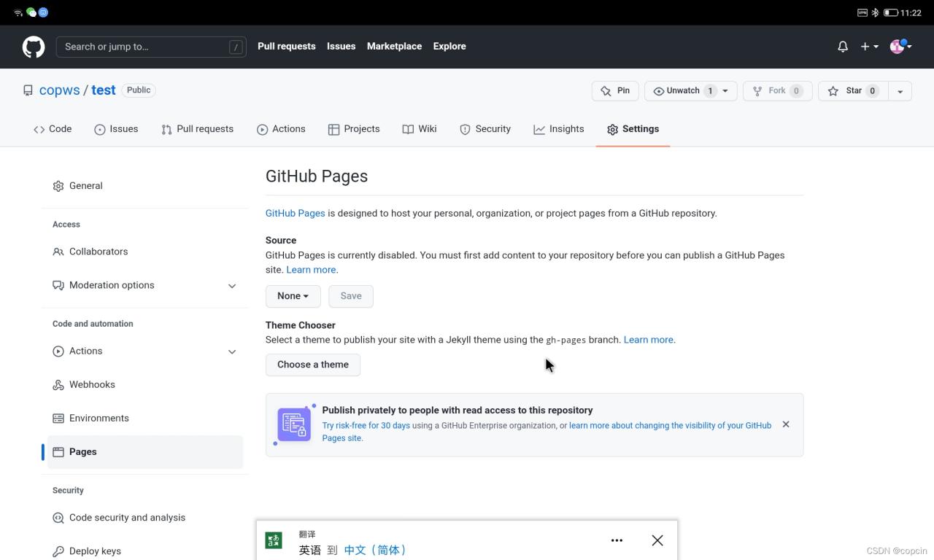Image resolution: width=934 pixels, height=560 pixels.
Task: Focus the Search or jump to field
Action: [x=146, y=47]
